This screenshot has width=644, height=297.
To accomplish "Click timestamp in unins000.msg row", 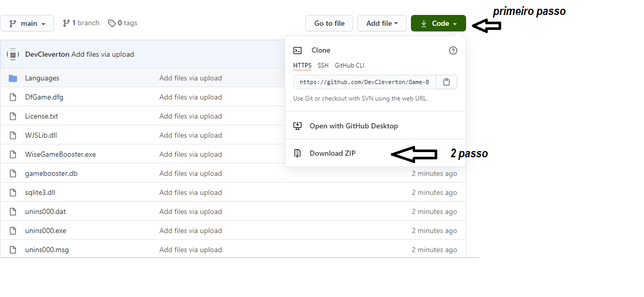I will [434, 250].
